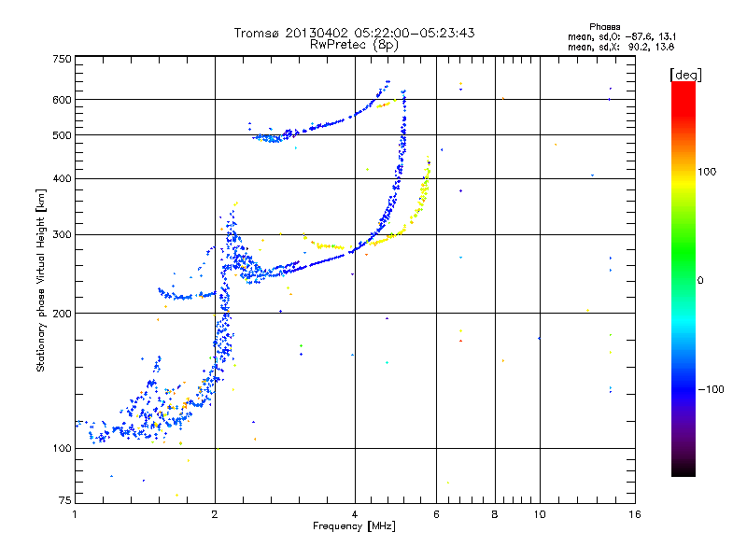Click the colorbar label '100'

point(707,172)
